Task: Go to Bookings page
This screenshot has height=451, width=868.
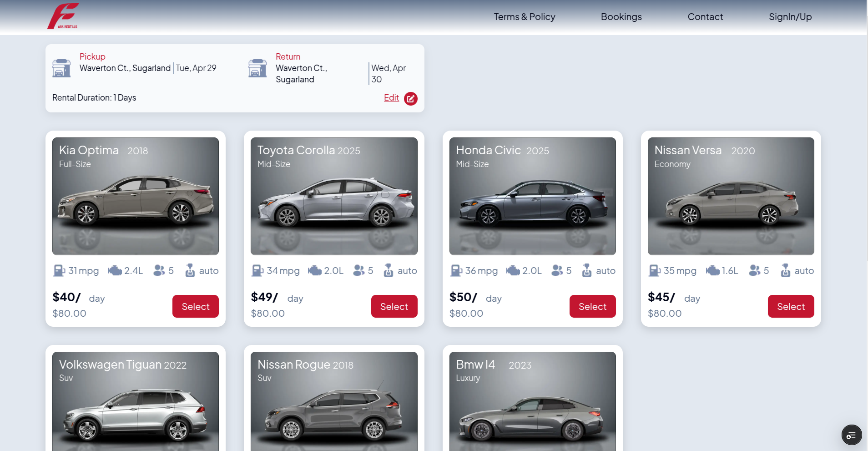Action: [x=621, y=17]
